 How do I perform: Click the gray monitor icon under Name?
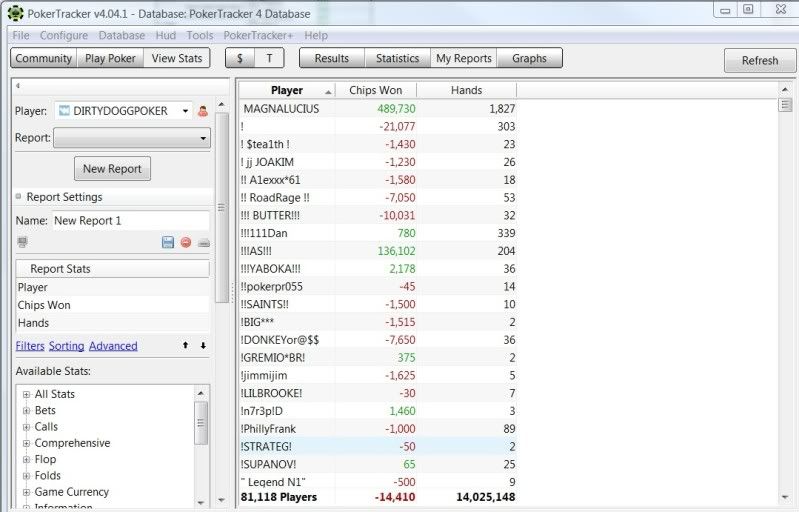[22, 242]
